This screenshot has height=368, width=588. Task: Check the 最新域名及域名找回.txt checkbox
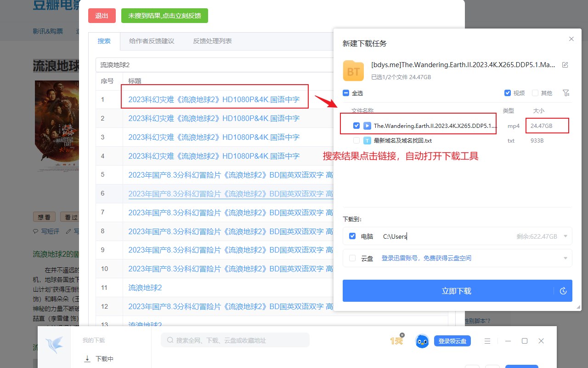tap(356, 140)
